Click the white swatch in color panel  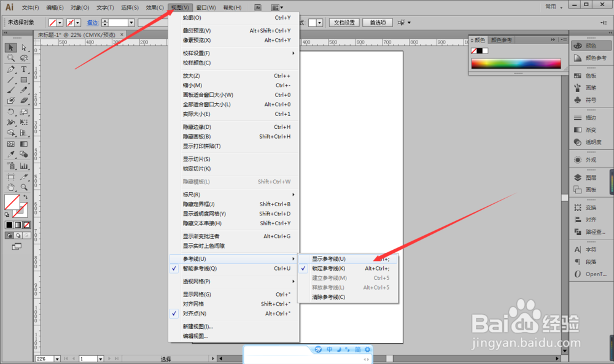tap(486, 51)
